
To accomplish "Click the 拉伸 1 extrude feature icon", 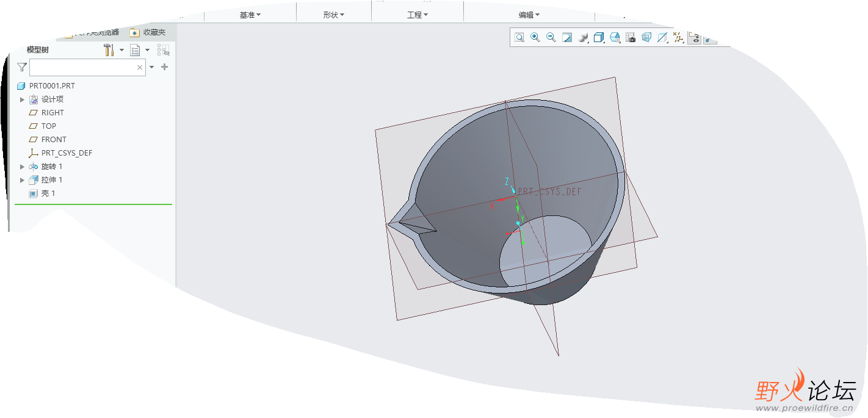I will click(34, 180).
